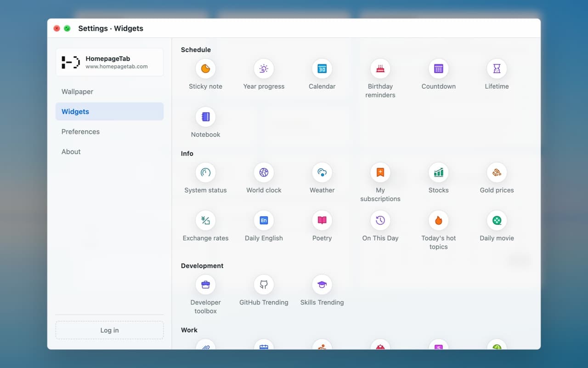588x368 pixels.
Task: Select the Countdown widget icon
Action: 439,69
